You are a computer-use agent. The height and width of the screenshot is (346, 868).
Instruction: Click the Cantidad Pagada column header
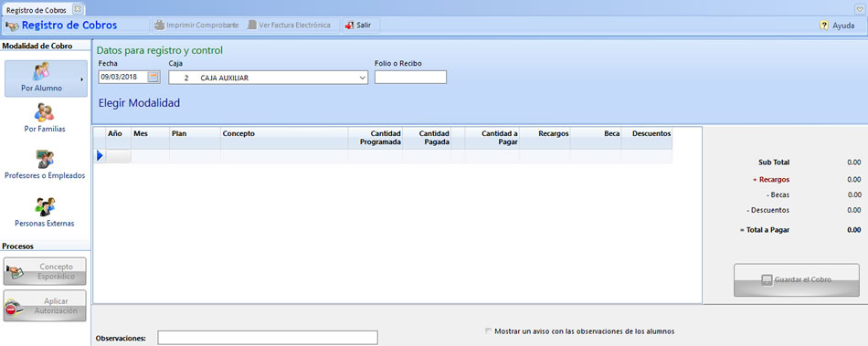(x=427, y=138)
